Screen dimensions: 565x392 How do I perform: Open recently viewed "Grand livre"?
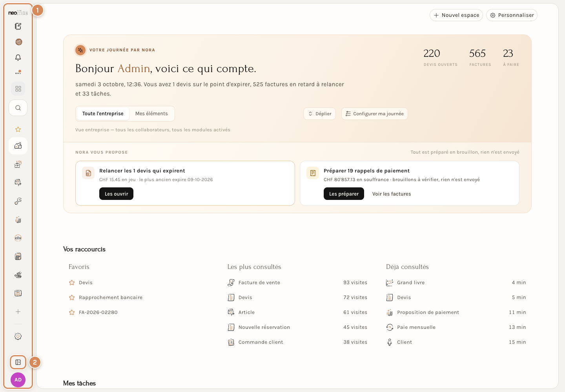456,283
